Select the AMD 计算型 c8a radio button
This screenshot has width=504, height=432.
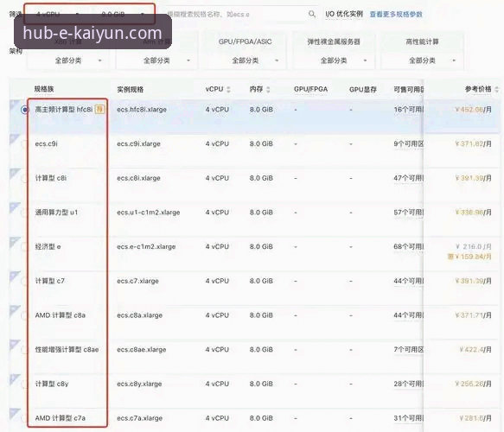(x=25, y=315)
